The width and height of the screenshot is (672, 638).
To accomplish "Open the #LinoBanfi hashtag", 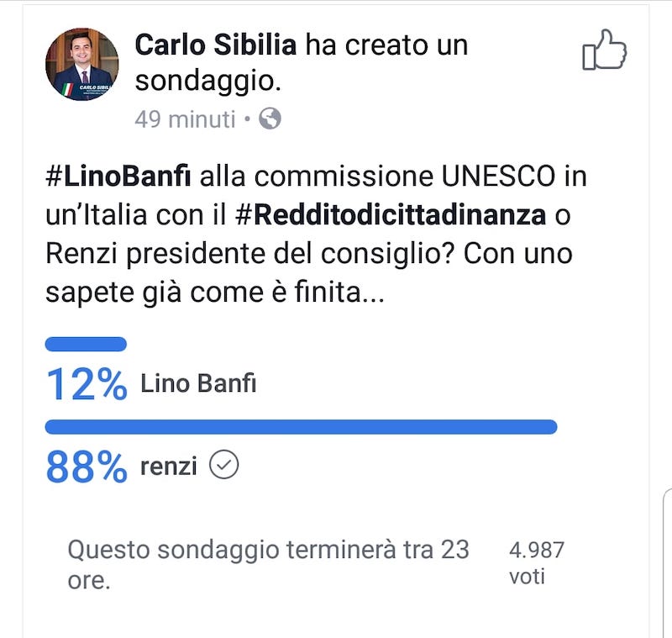I will (x=118, y=179).
